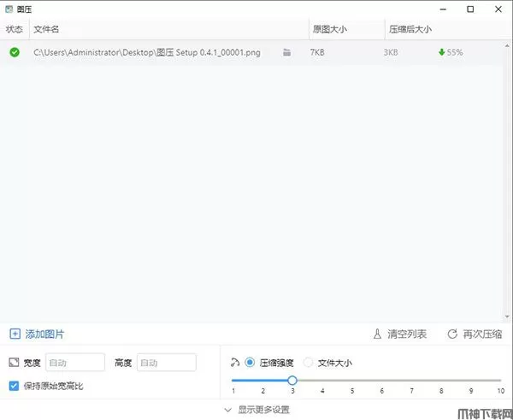Click the compression gauge icon
The height and width of the screenshot is (420, 513).
(235, 363)
